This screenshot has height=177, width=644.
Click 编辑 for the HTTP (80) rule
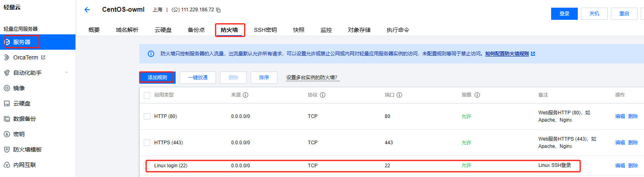point(620,116)
